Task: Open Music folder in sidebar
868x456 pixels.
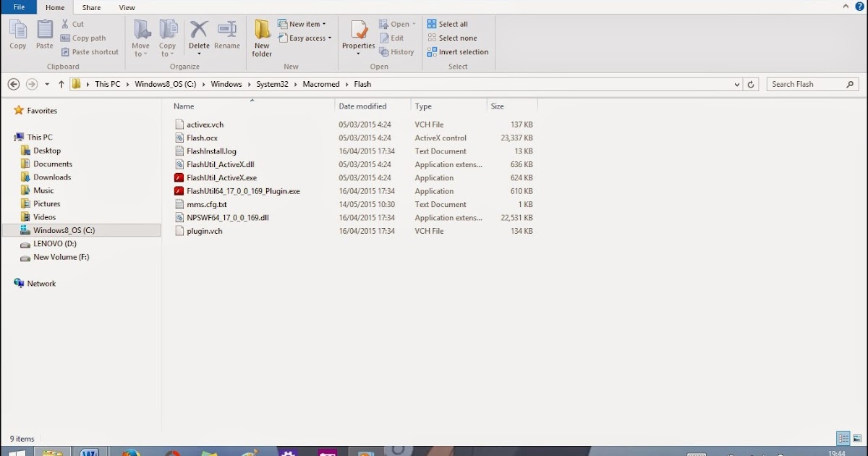Action: tap(43, 190)
